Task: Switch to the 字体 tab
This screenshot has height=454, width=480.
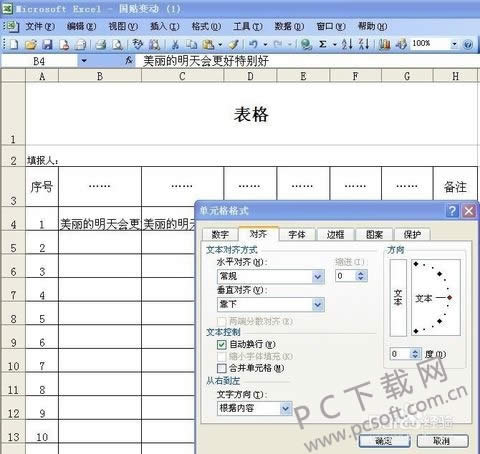Action: (x=297, y=235)
